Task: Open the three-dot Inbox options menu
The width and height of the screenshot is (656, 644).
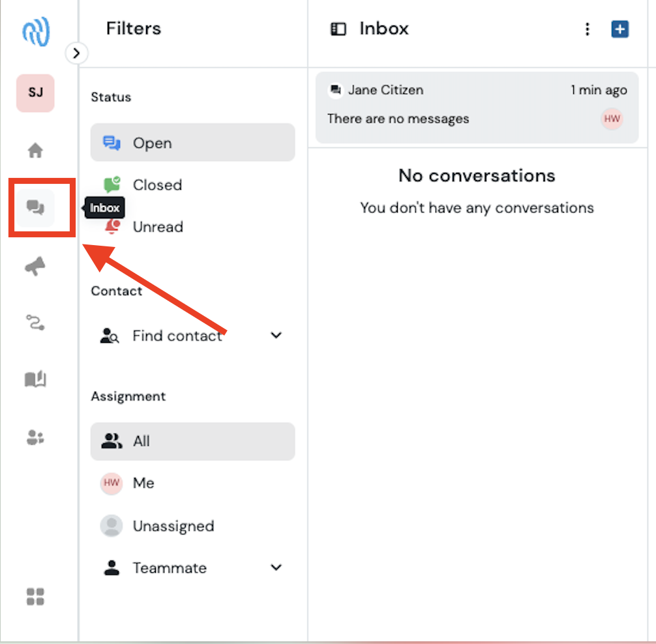Action: pyautogui.click(x=587, y=29)
